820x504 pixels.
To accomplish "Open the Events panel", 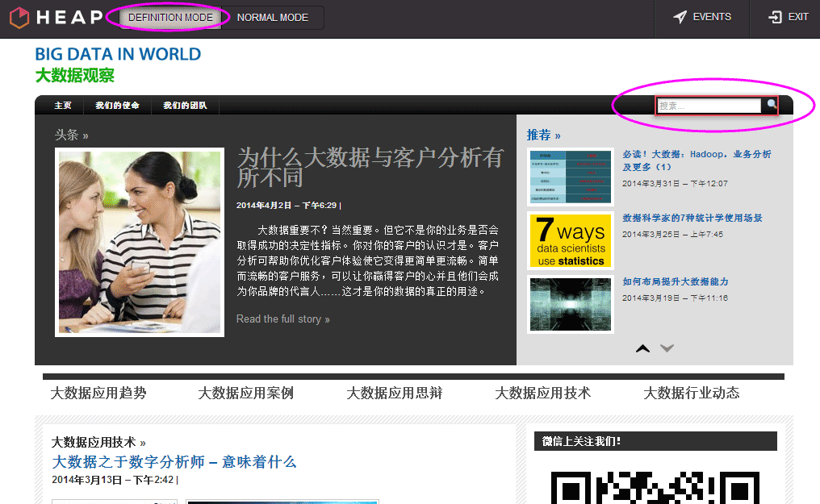I will 701,17.
